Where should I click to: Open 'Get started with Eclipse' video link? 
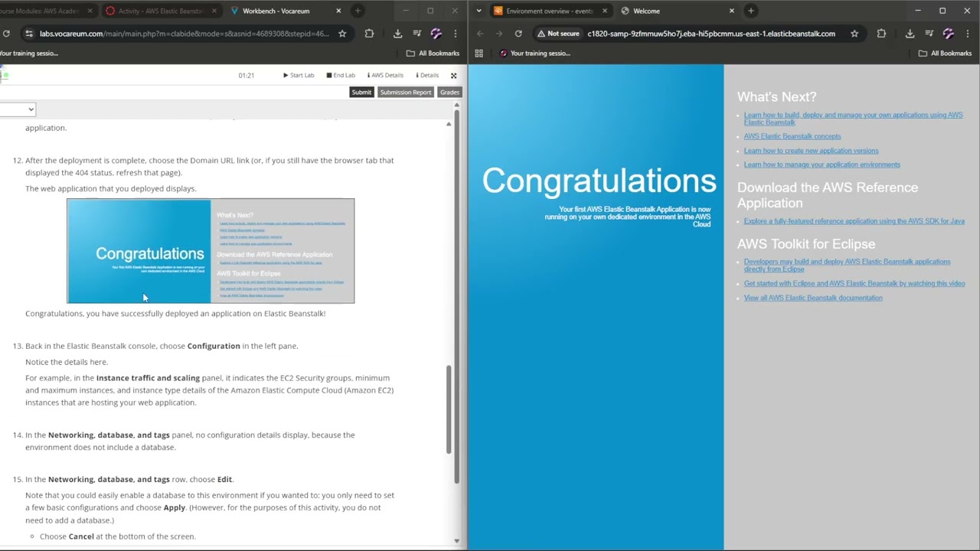854,283
